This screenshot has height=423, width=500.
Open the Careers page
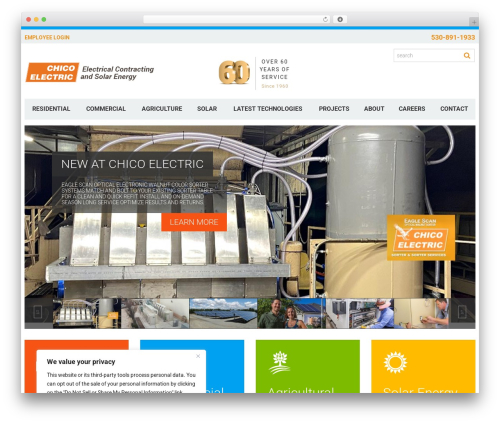pyautogui.click(x=412, y=109)
